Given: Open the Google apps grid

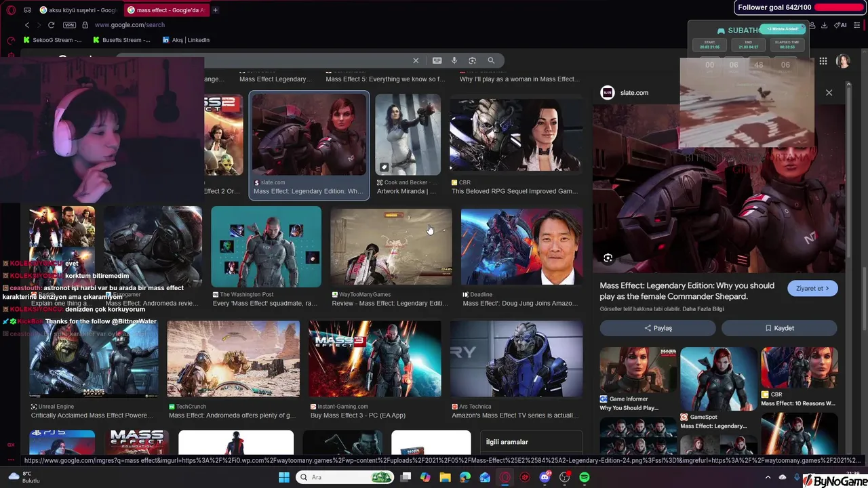Looking at the screenshot, I should click(x=823, y=61).
